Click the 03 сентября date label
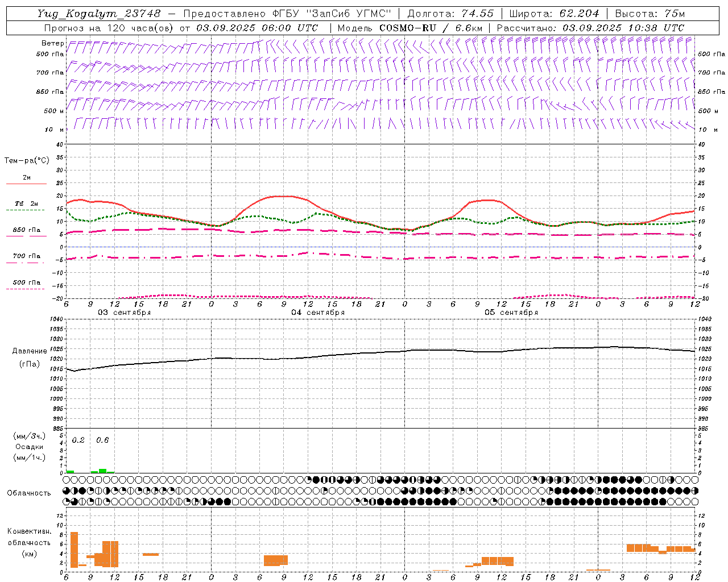728x582 pixels. pos(124,313)
